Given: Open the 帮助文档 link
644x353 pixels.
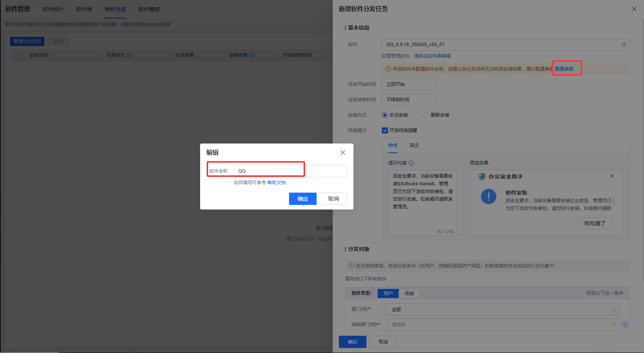Looking at the screenshot, I should tap(276, 183).
